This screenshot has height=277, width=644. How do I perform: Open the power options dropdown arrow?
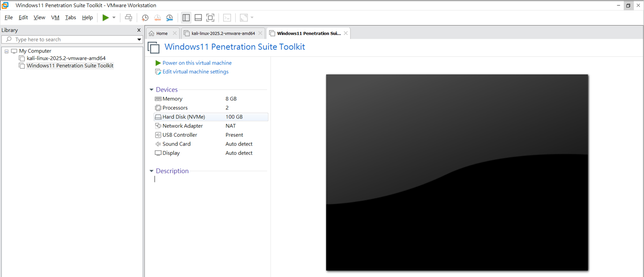[114, 18]
